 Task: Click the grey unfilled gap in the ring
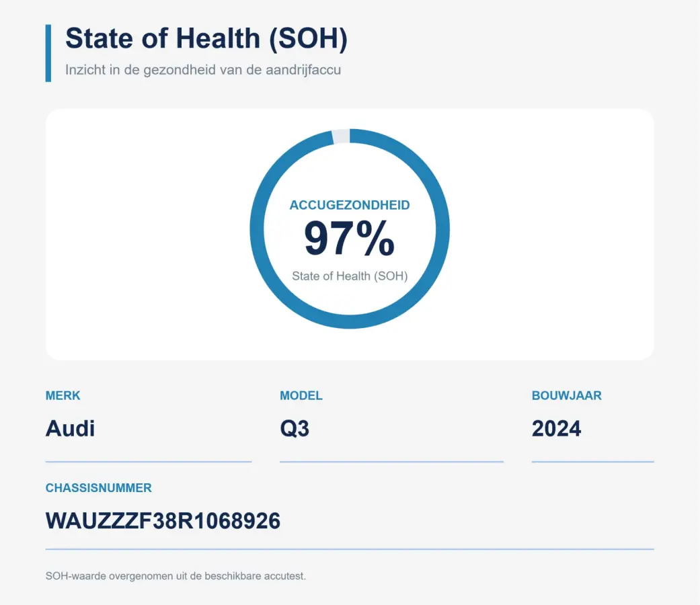341,136
